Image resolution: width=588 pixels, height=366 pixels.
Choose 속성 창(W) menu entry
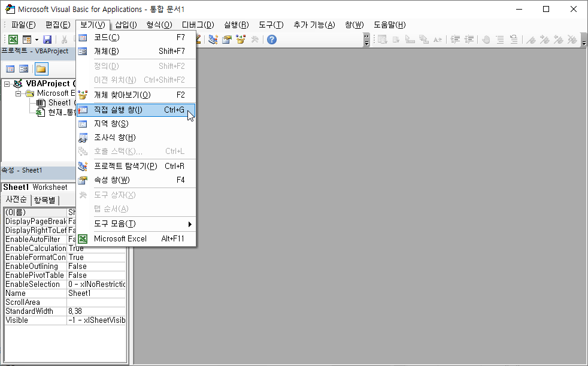click(x=136, y=180)
